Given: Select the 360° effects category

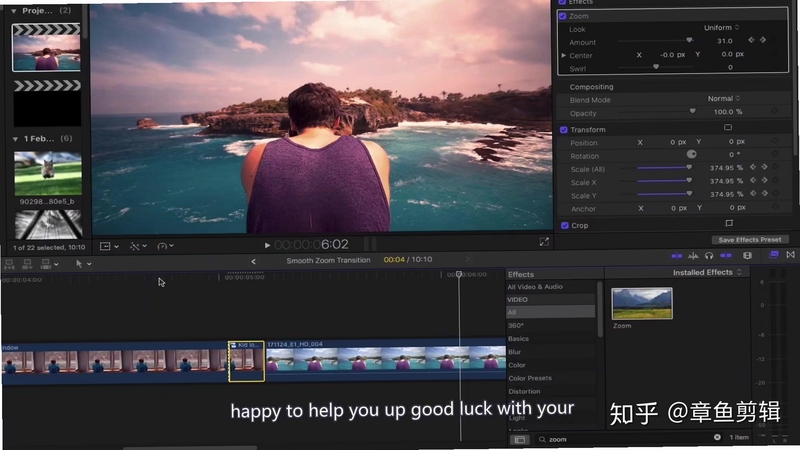Looking at the screenshot, I should (x=516, y=326).
